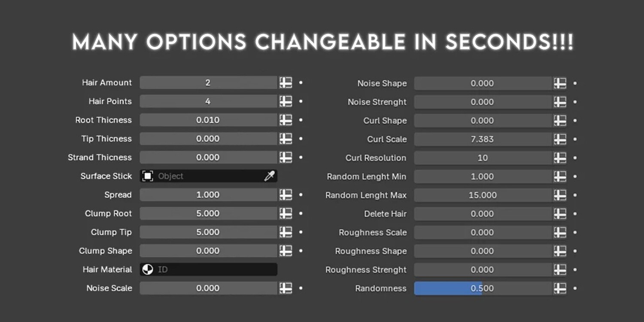644x322 pixels.
Task: Click the eyedropper in the Surface Stick field
Action: [269, 176]
